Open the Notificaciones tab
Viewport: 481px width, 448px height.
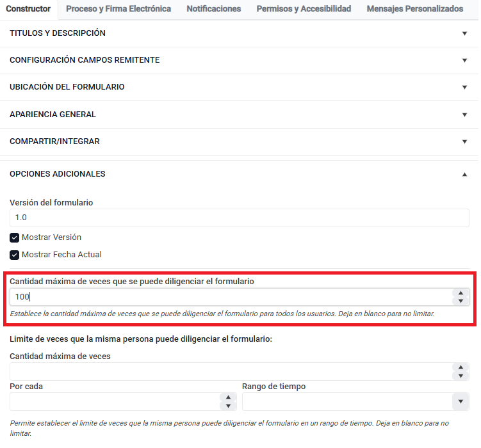tap(214, 9)
